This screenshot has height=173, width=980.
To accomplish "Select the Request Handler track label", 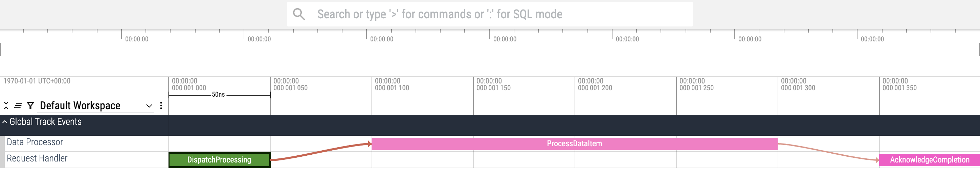I will (x=37, y=158).
